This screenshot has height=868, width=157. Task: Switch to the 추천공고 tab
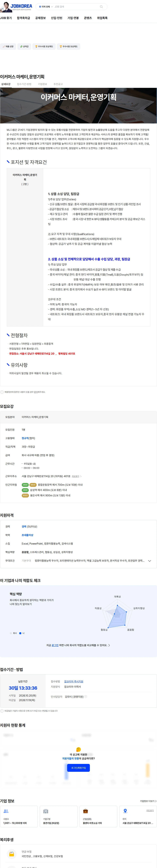point(58,84)
